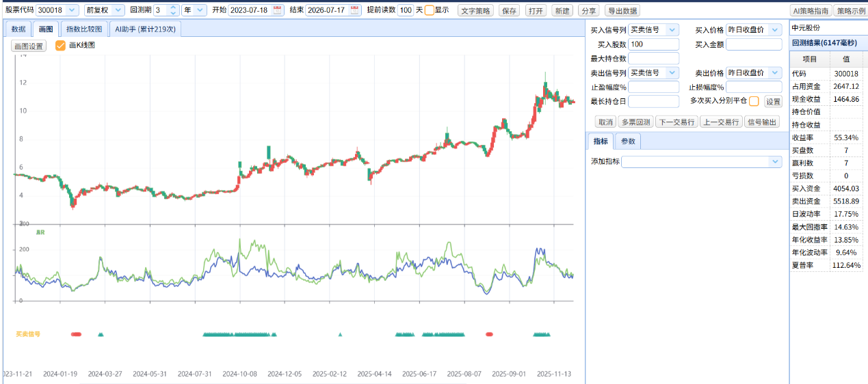
Task: Select the 卖出资金 value 5518.89
Action: (846, 202)
